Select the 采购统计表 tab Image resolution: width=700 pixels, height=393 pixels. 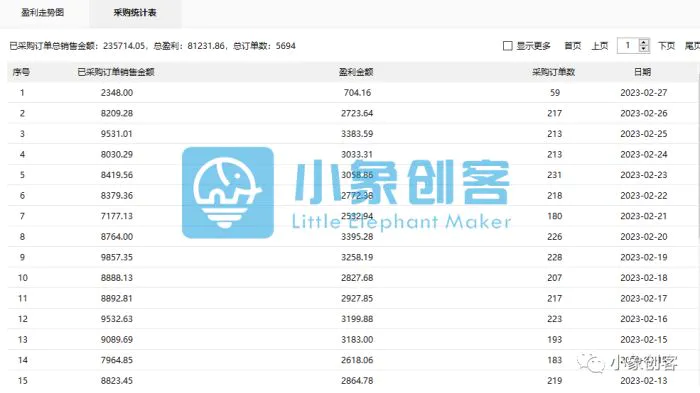[x=135, y=13]
